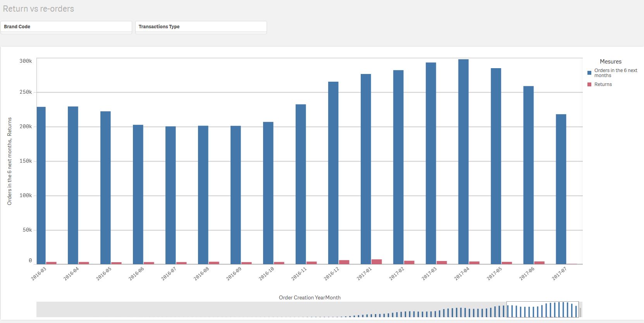Click the 2017-07 x-axis label
Screen dimensions: 644x323
click(560, 274)
